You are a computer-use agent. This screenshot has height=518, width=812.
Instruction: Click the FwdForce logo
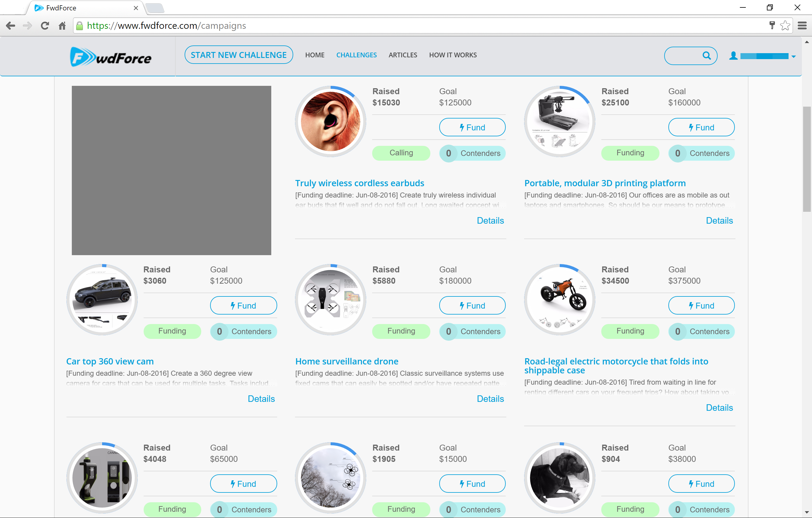pos(111,57)
